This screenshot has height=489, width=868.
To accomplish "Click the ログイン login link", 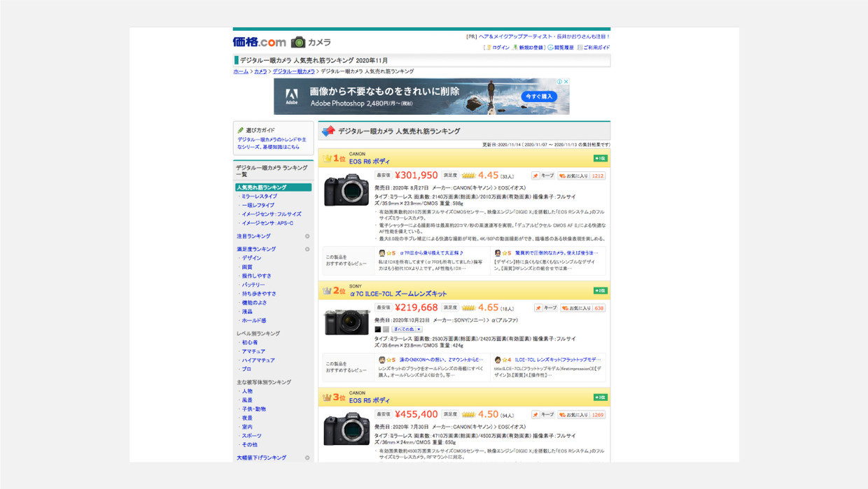I will click(x=500, y=48).
